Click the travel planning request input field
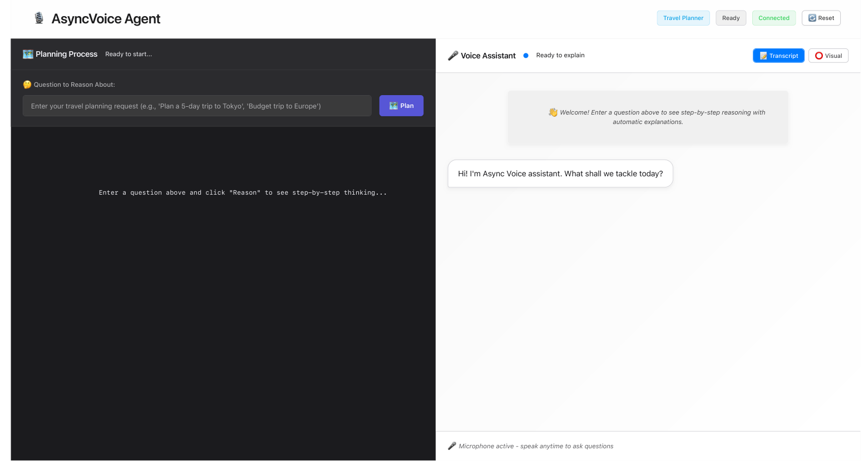 [197, 106]
